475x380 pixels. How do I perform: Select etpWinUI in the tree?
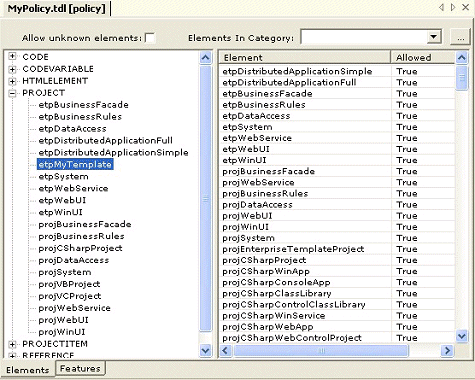tap(60, 212)
